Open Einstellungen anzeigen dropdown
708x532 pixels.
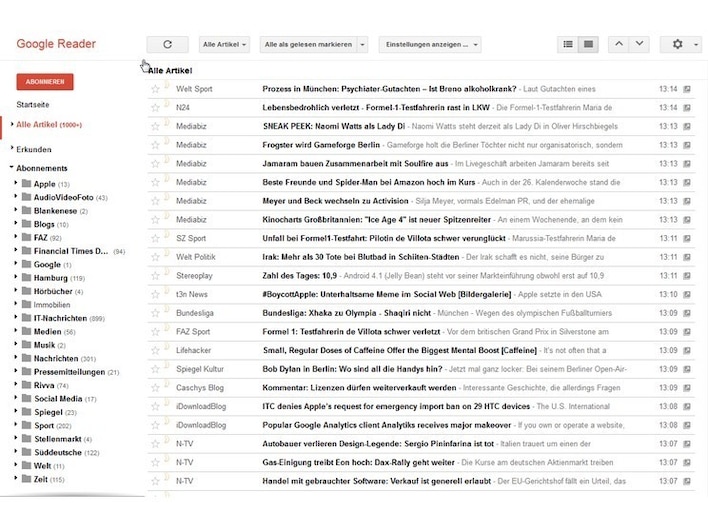[x=430, y=44]
